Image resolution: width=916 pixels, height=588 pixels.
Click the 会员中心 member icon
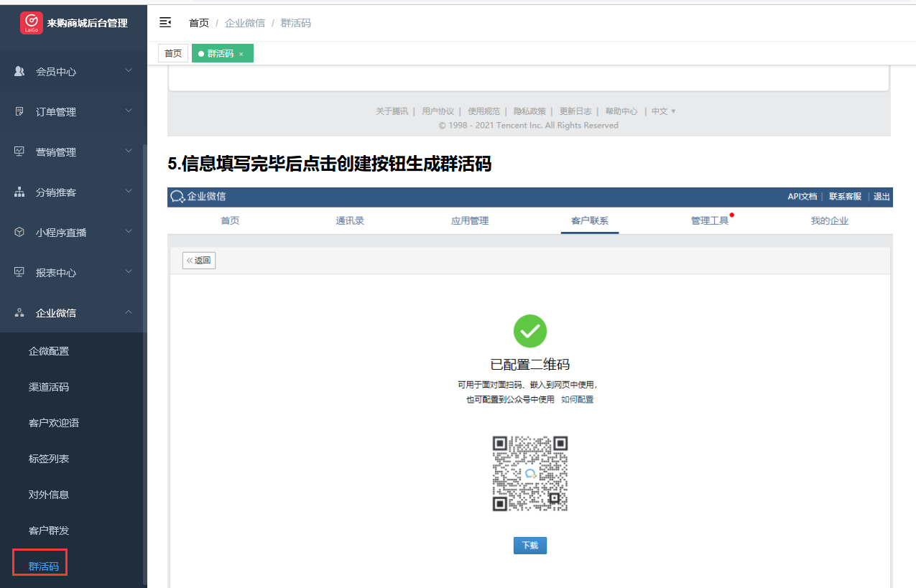tap(19, 72)
